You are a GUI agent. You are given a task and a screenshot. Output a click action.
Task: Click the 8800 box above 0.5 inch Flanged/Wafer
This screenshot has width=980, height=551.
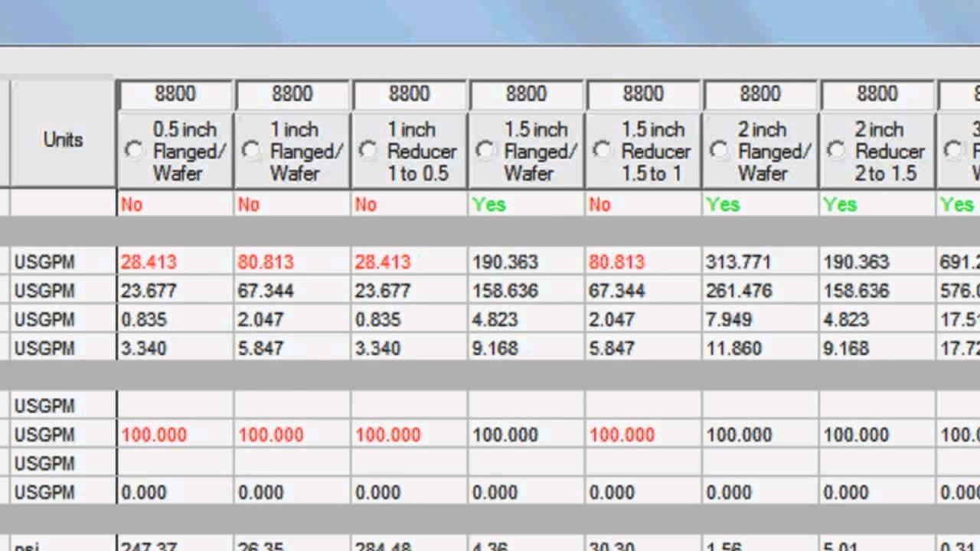(175, 95)
